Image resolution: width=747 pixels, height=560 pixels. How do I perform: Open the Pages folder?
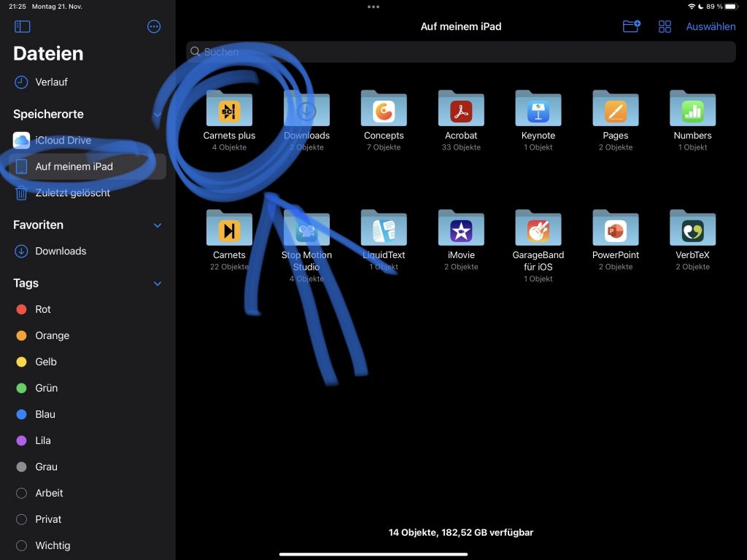(x=616, y=120)
